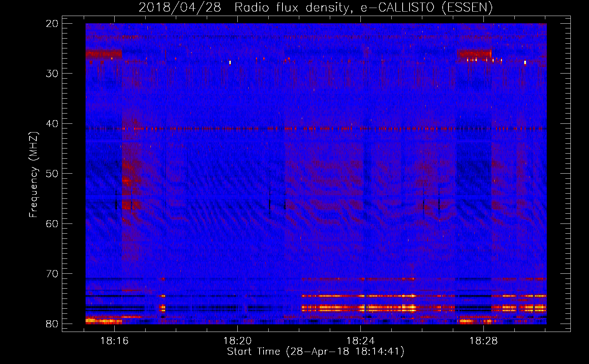Click the 30 frequency tick label
Viewport: 589px width, 364px height.
click(52, 74)
